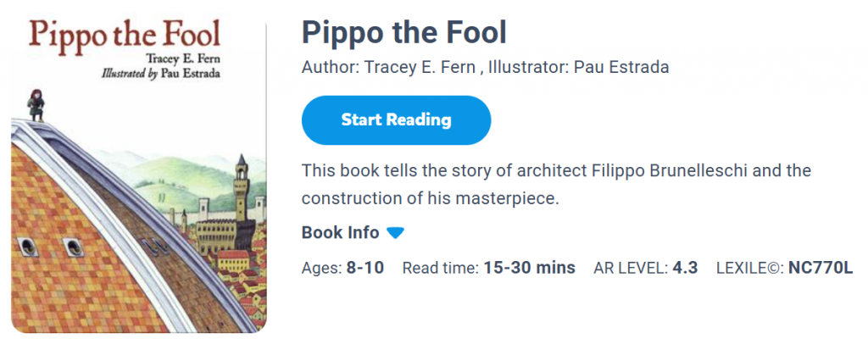This screenshot has width=868, height=350.
Task: Click the Start Reading button
Action: point(396,120)
